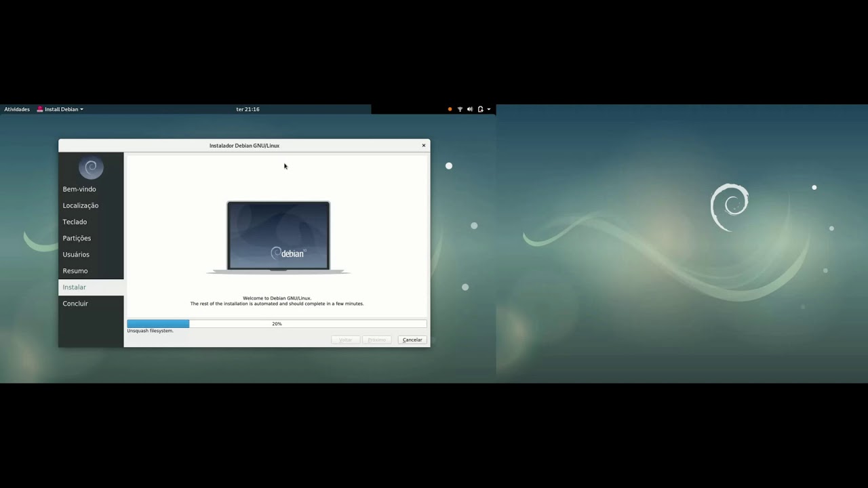
Task: Click the orange notification dot in top bar
Action: coord(450,109)
